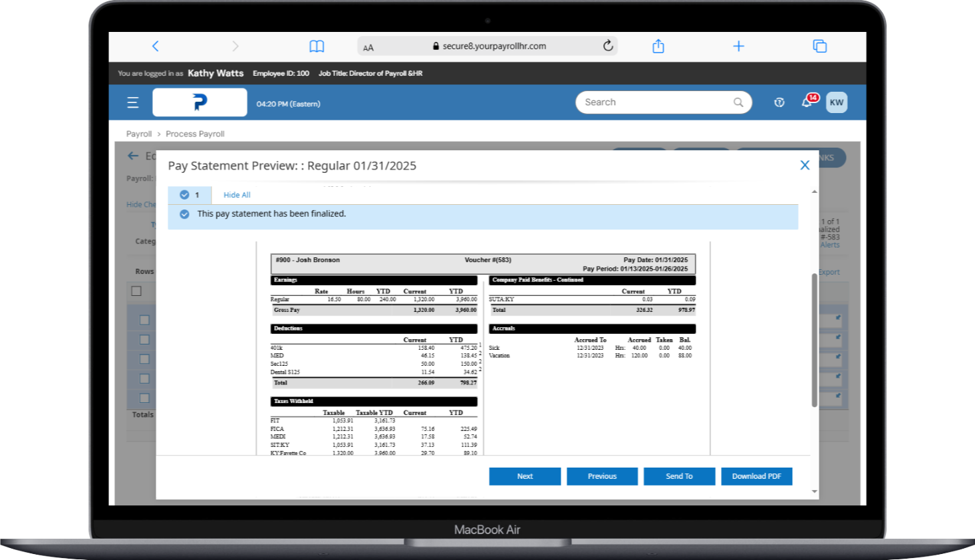The width and height of the screenshot is (975, 560).
Task: Download the pay statement as PDF
Action: click(756, 476)
